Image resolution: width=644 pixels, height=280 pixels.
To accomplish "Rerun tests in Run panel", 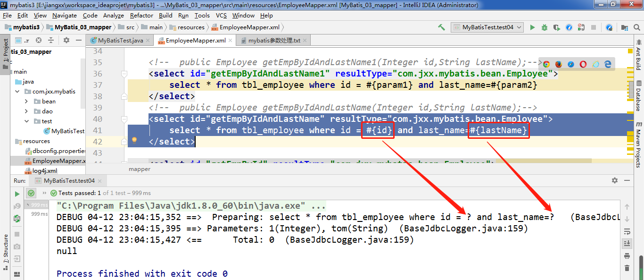I will pos(17,194).
